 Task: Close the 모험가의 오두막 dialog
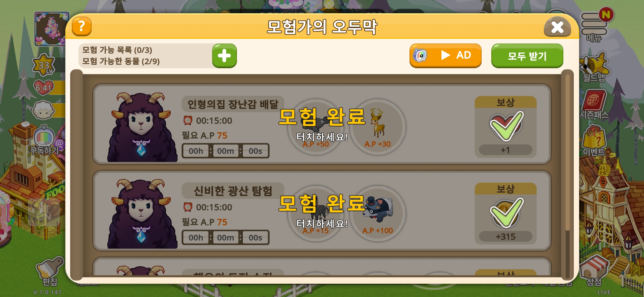(557, 27)
